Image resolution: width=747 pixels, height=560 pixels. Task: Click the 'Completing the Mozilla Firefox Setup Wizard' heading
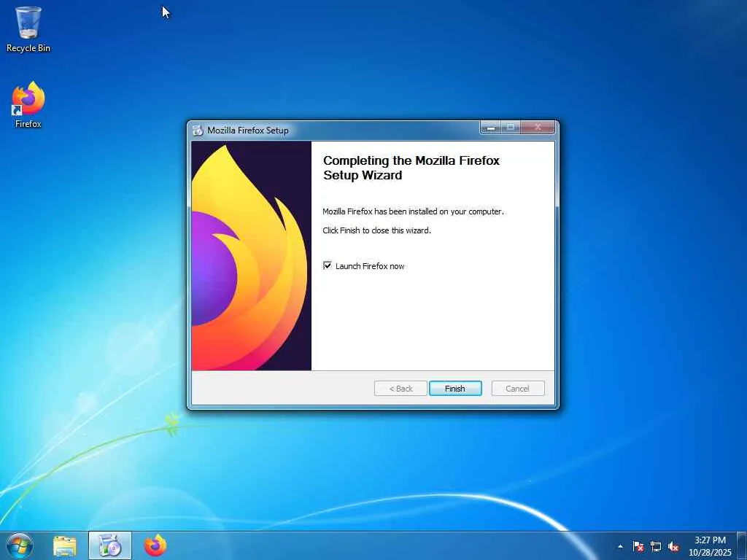(x=411, y=168)
